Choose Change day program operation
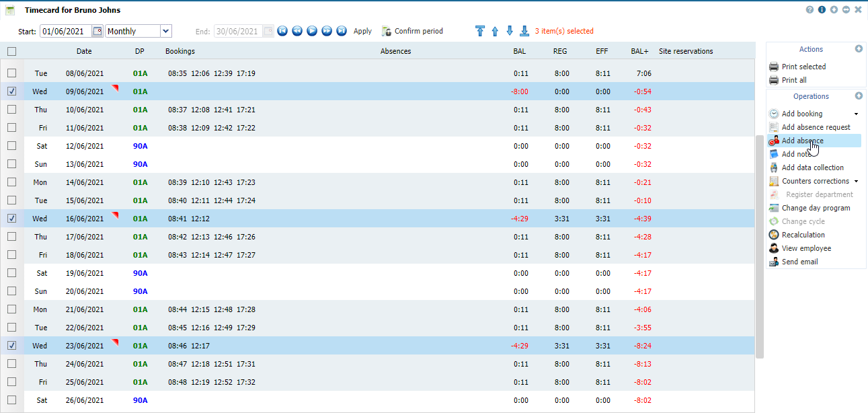The width and height of the screenshot is (868, 413). click(816, 208)
